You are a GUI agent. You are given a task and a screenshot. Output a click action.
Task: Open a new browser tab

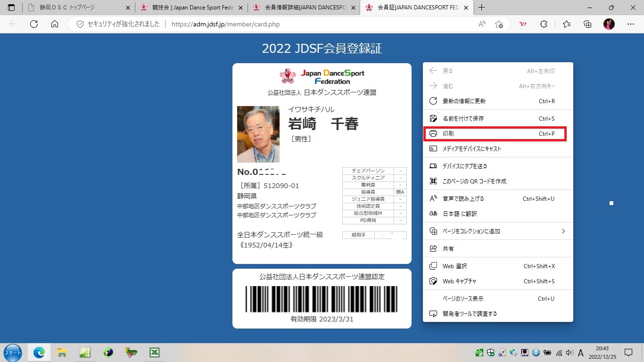point(481,8)
